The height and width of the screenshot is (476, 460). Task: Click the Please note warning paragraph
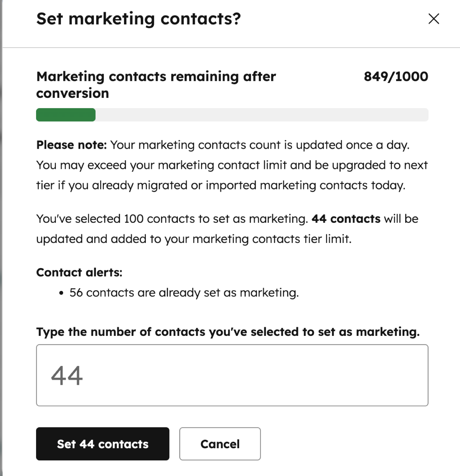pyautogui.click(x=231, y=165)
